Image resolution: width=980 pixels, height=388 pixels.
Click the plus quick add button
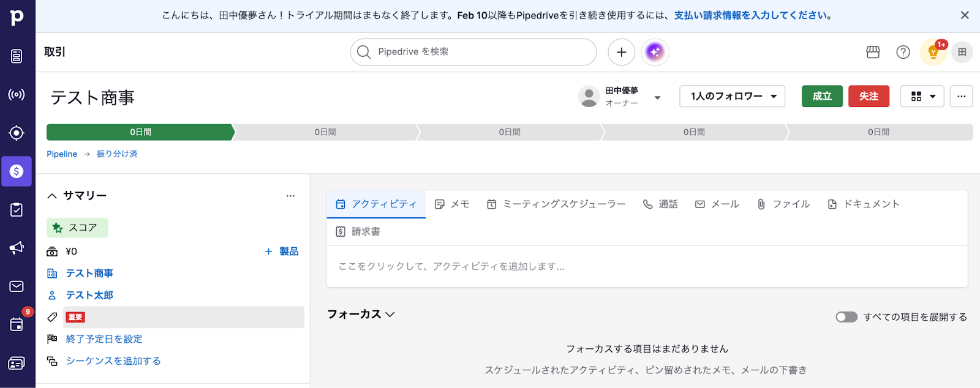point(621,52)
